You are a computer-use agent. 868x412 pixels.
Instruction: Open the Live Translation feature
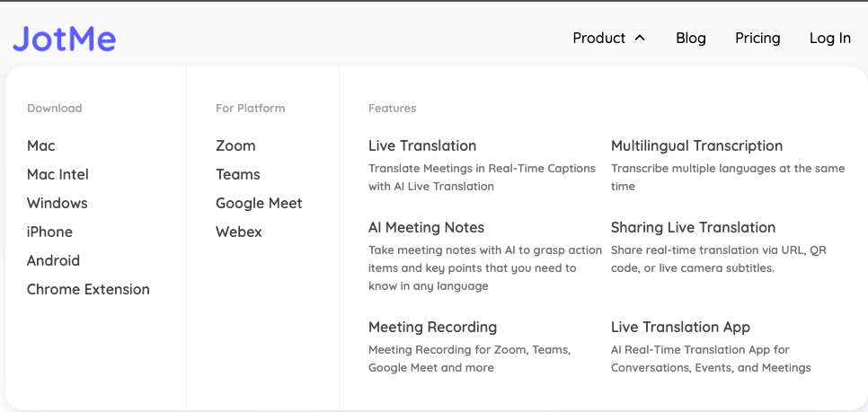[x=421, y=145]
